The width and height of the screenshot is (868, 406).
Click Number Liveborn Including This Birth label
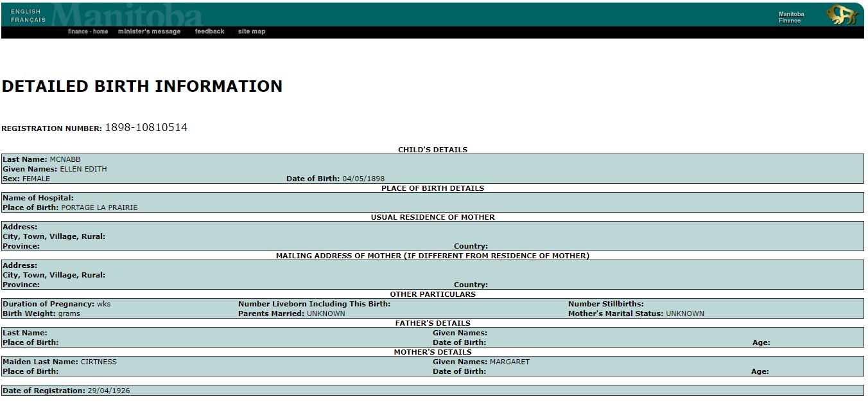coord(314,304)
